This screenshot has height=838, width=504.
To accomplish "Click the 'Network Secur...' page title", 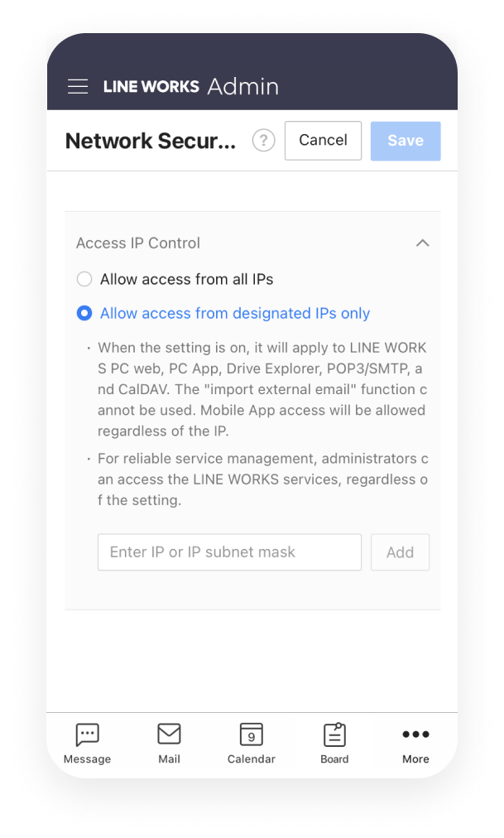I will [150, 141].
